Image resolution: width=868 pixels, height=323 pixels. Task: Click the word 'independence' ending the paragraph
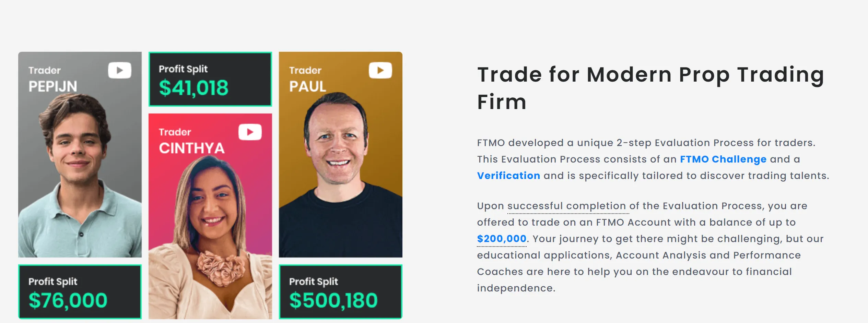tap(515, 288)
